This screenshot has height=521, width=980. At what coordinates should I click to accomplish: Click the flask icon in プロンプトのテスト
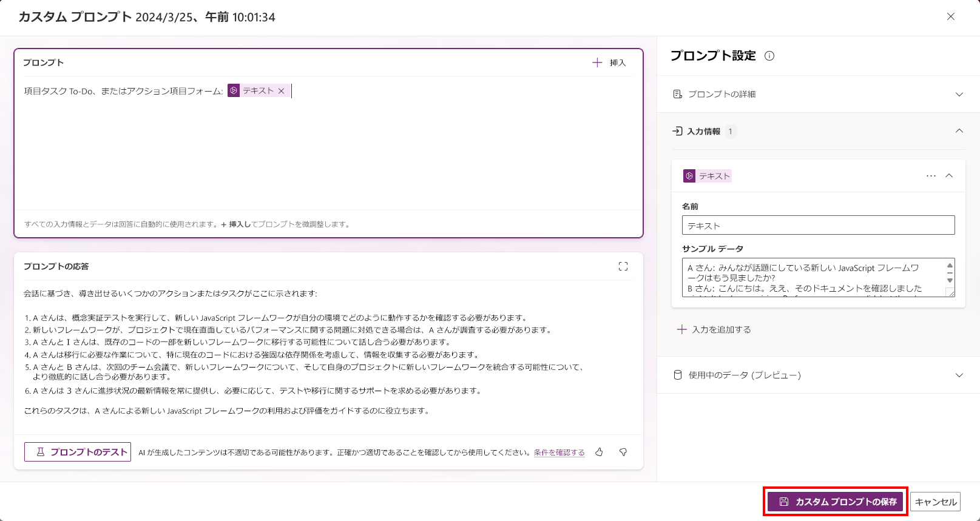[41, 452]
